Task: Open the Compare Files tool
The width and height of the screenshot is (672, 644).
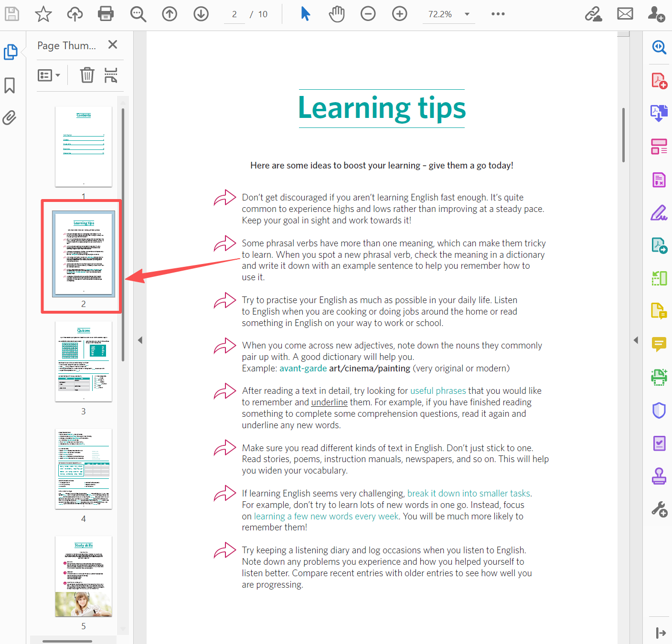Action: point(659,278)
